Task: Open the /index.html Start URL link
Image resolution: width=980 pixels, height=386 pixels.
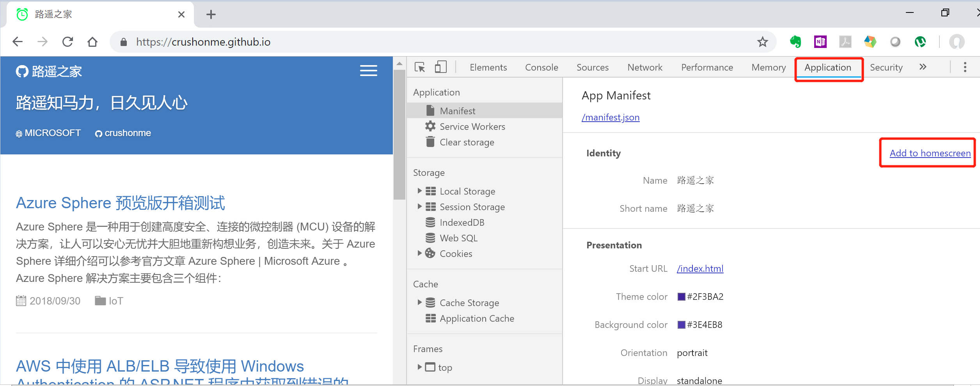Action: click(x=700, y=269)
